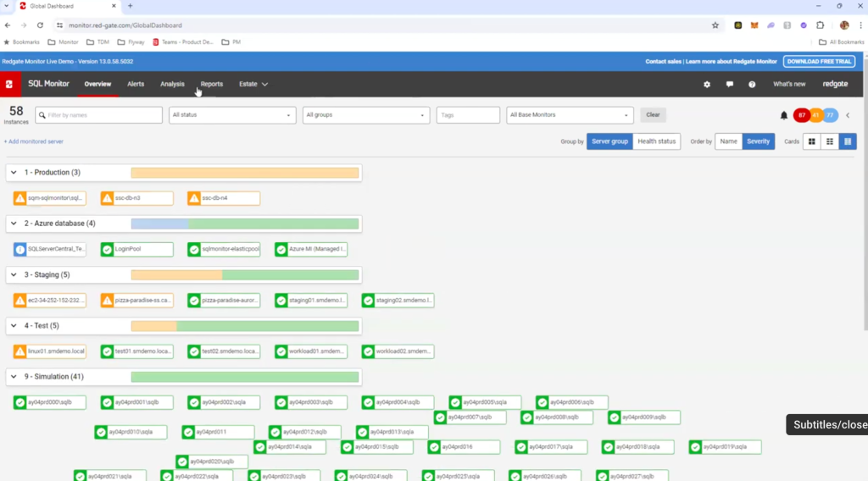
Task: Open the All Base Monitors dropdown
Action: (x=570, y=115)
